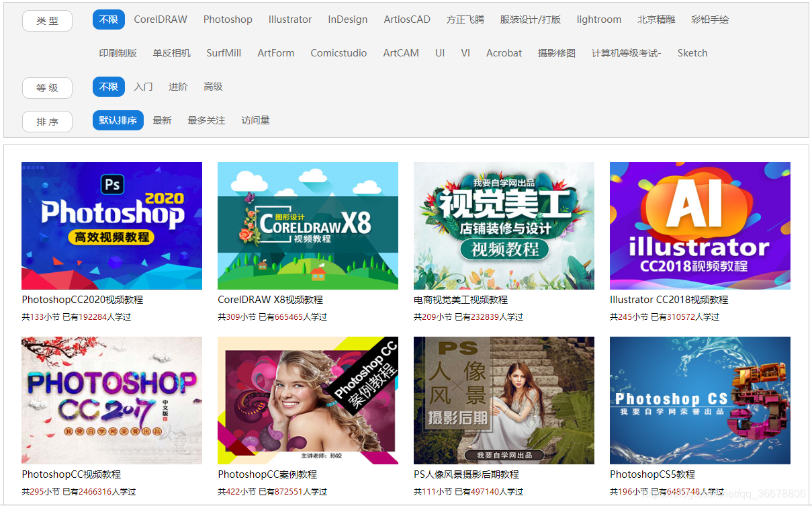Filter by ArtCAM type
The width and height of the screenshot is (812, 506).
[401, 53]
